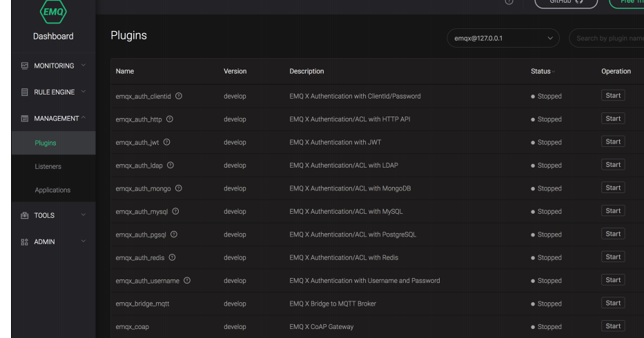Focus the Search by plugin name field
The image size is (644, 338).
coord(607,38)
